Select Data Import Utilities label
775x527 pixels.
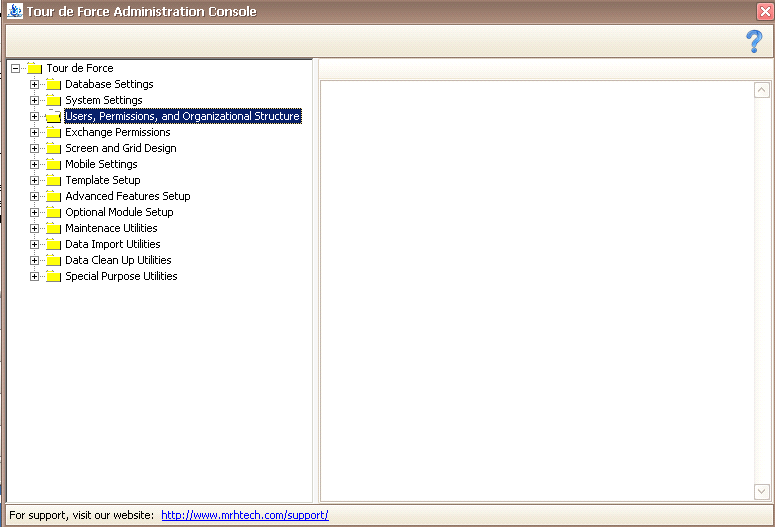point(113,244)
